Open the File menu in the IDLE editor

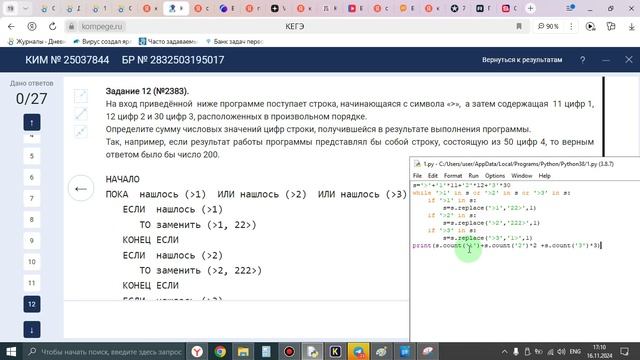coord(417,176)
